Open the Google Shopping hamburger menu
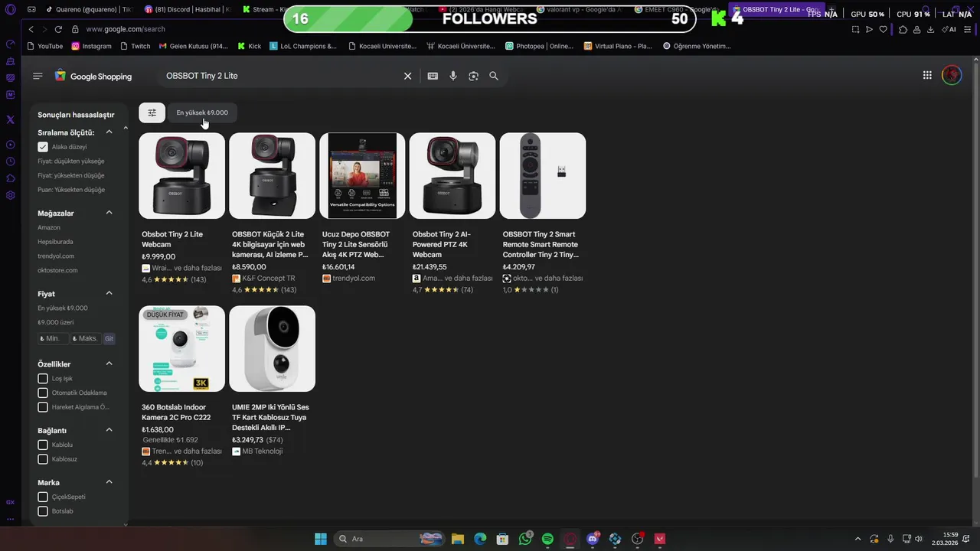This screenshot has width=980, height=551. 38,76
